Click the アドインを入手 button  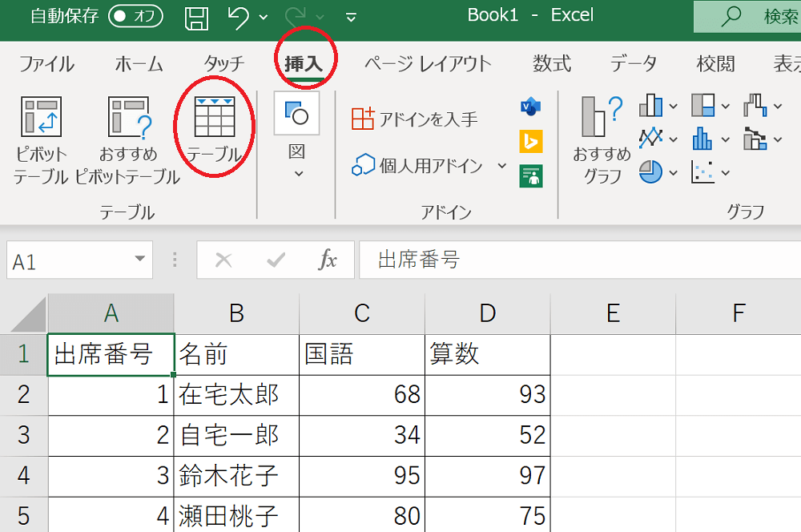point(415,119)
